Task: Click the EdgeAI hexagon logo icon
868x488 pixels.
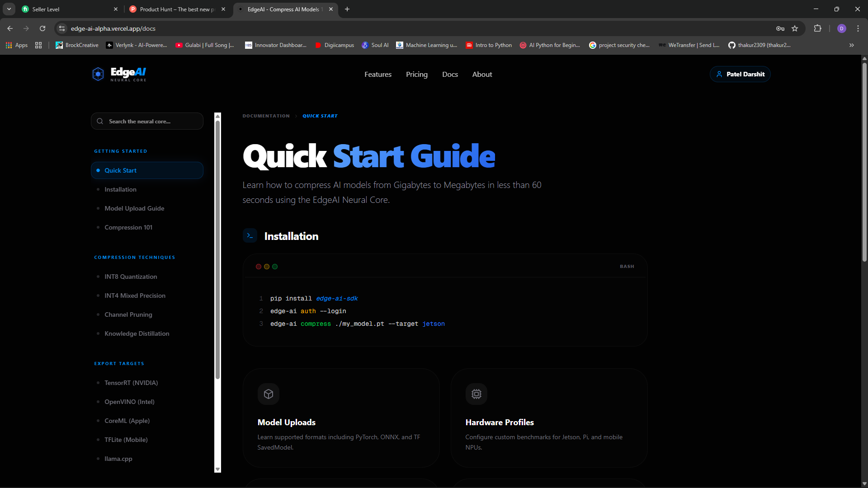Action: click(x=98, y=74)
